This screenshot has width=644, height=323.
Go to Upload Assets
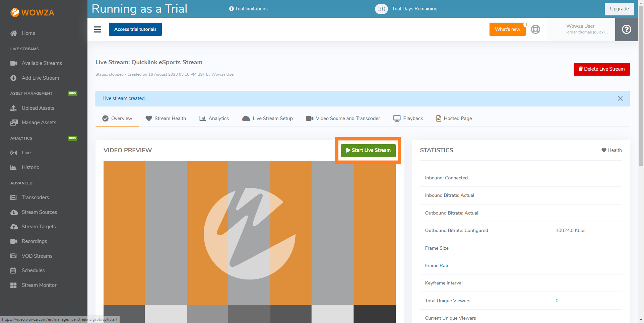38,108
